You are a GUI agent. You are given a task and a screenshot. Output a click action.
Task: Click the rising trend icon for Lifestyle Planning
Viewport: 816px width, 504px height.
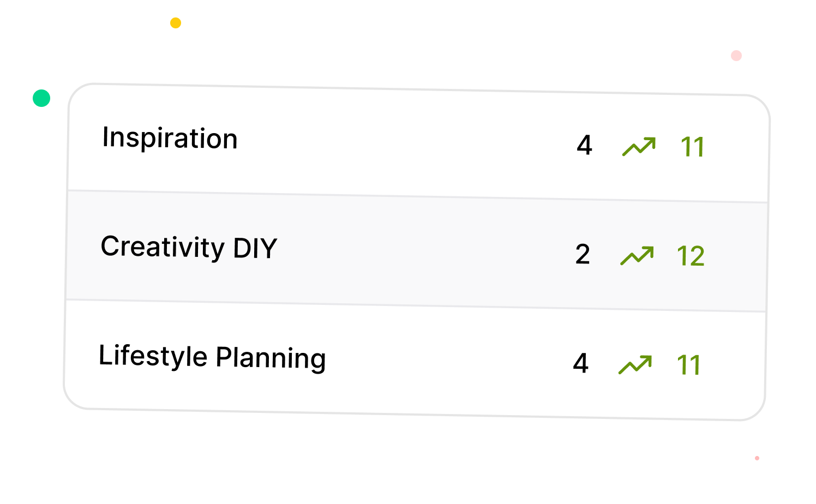[x=635, y=364]
